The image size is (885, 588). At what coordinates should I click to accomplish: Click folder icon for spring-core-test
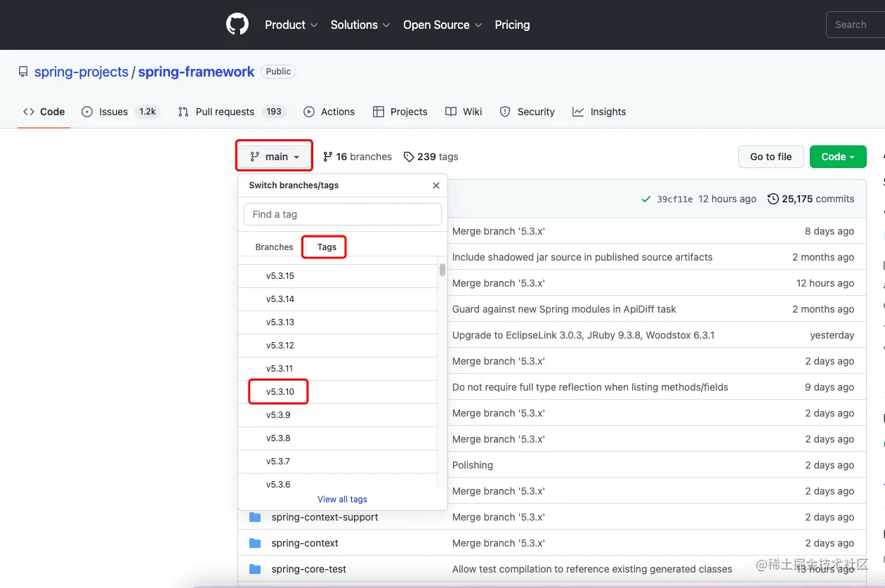click(x=255, y=569)
